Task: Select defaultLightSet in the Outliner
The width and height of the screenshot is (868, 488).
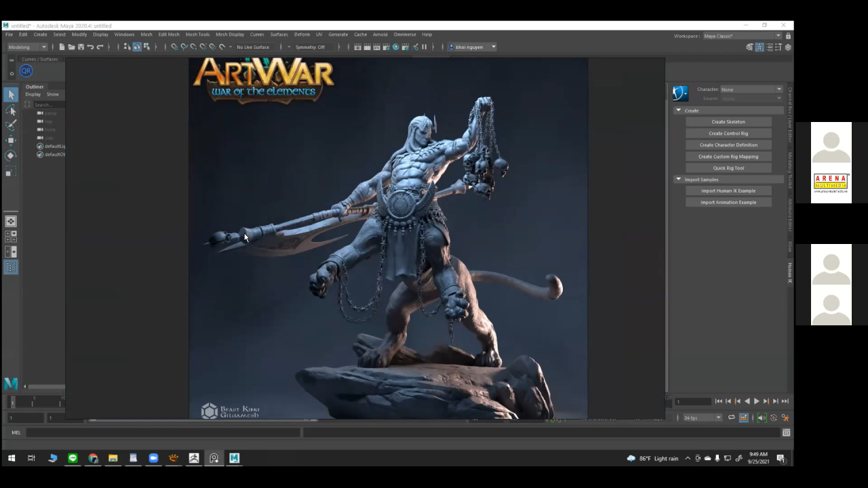Action: click(x=55, y=146)
